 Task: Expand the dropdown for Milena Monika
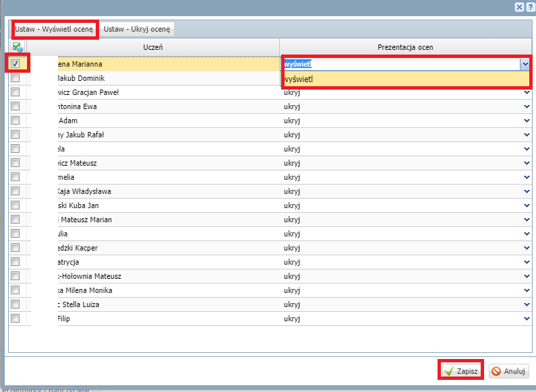[x=527, y=290]
